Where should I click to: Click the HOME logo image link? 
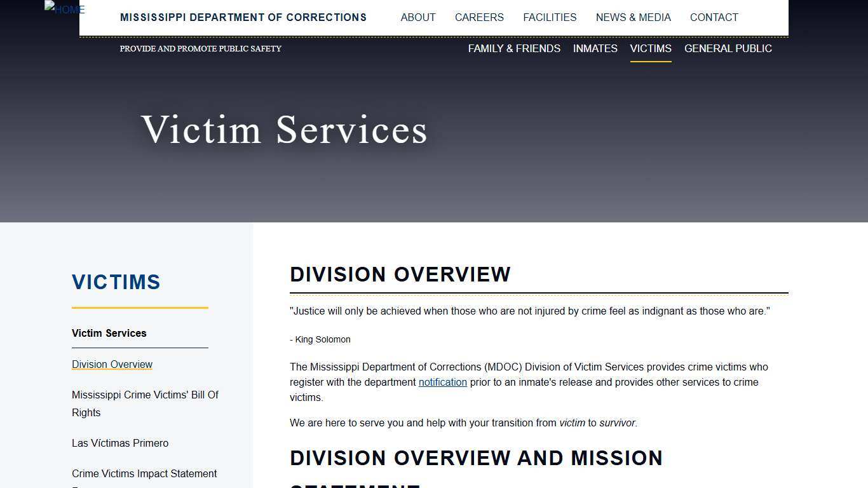[64, 9]
